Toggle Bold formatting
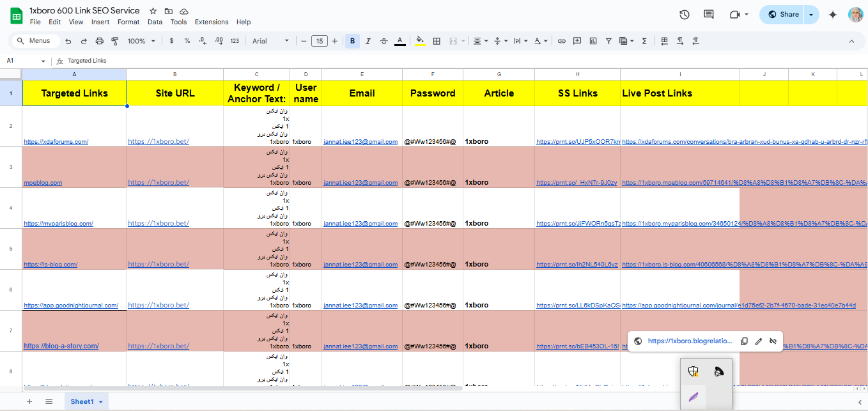This screenshot has width=868, height=411. click(352, 41)
